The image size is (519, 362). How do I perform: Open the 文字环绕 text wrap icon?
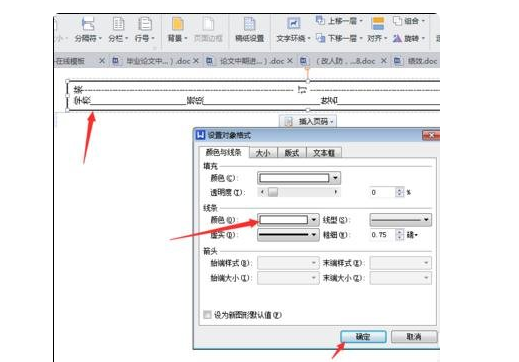(x=293, y=24)
